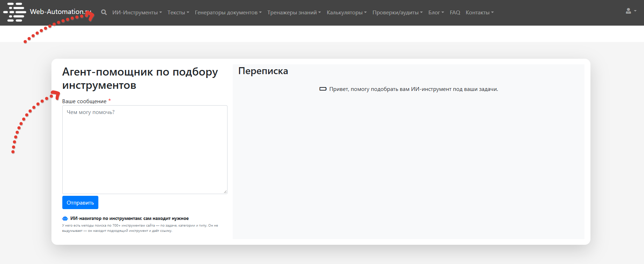Expand the Генераторы документов menu
This screenshot has height=264, width=644.
coord(228,13)
